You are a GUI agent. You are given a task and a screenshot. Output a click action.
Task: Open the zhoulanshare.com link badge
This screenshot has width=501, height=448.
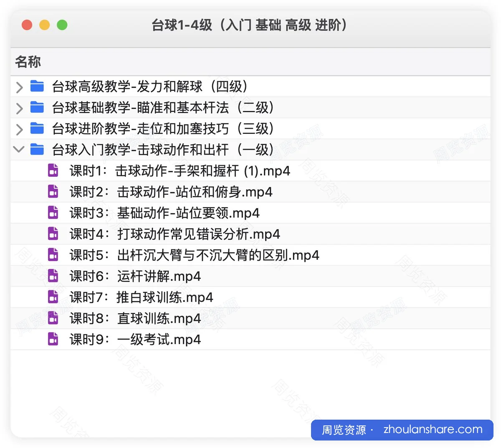[402, 430]
